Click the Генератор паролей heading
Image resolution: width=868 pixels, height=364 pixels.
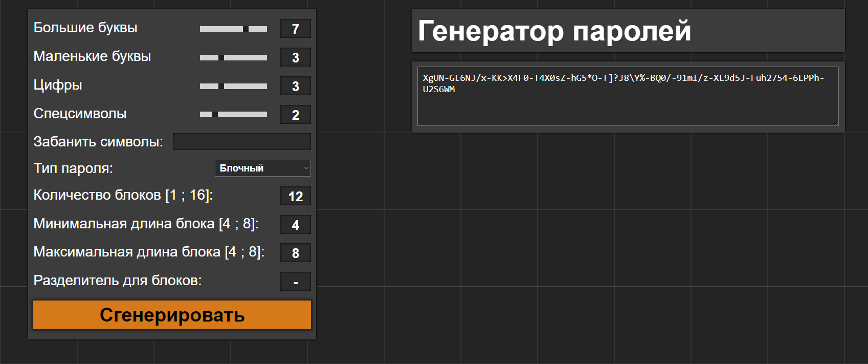click(x=554, y=31)
